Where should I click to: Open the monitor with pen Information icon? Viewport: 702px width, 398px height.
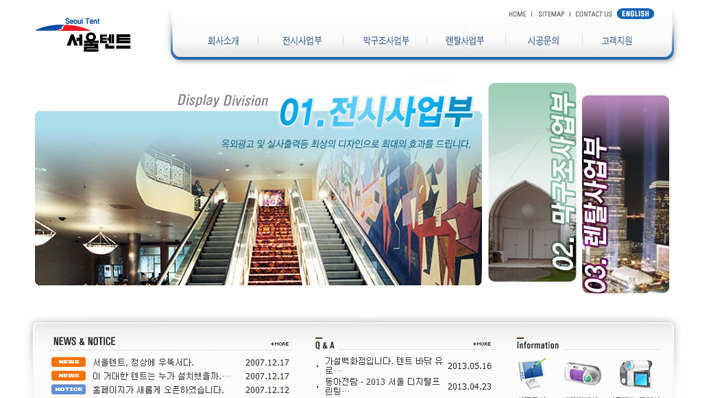pos(531,372)
